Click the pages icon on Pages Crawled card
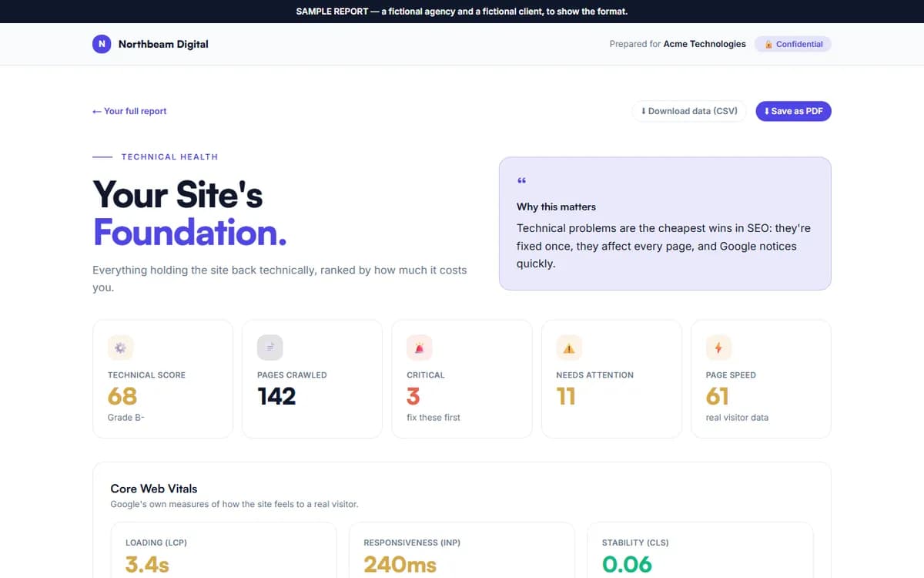 269,348
